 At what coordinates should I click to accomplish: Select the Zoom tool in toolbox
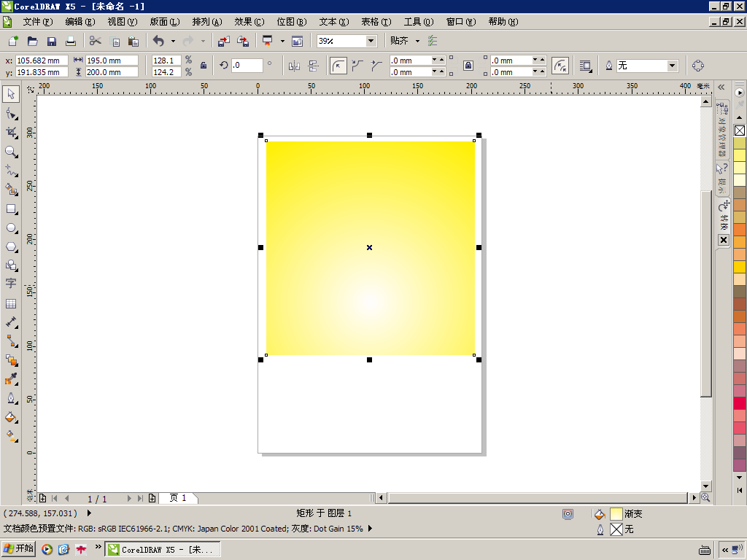point(11,152)
